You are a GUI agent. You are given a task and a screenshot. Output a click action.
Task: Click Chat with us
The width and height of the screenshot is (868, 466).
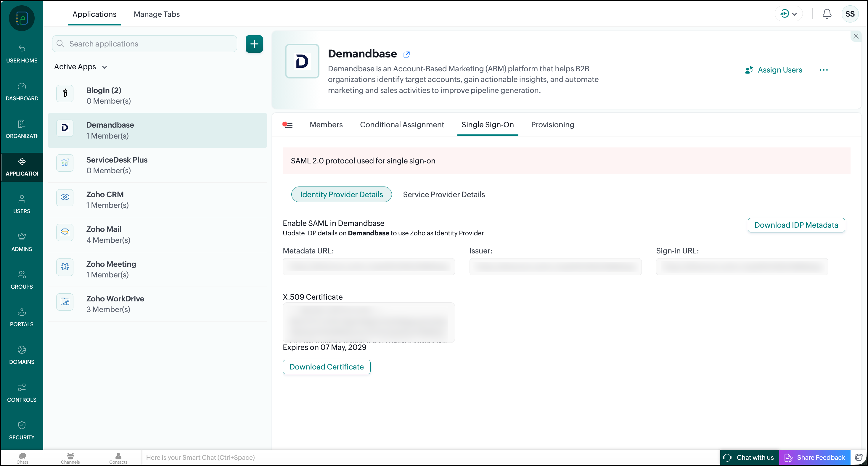tap(750, 457)
